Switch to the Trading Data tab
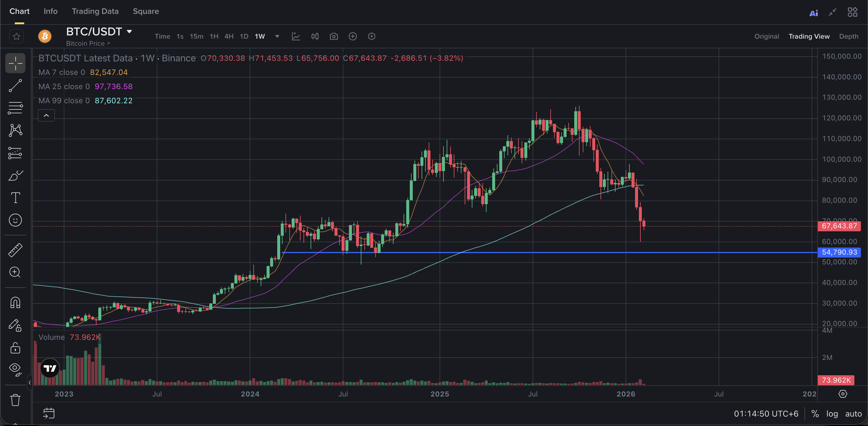868x426 pixels. 95,12
